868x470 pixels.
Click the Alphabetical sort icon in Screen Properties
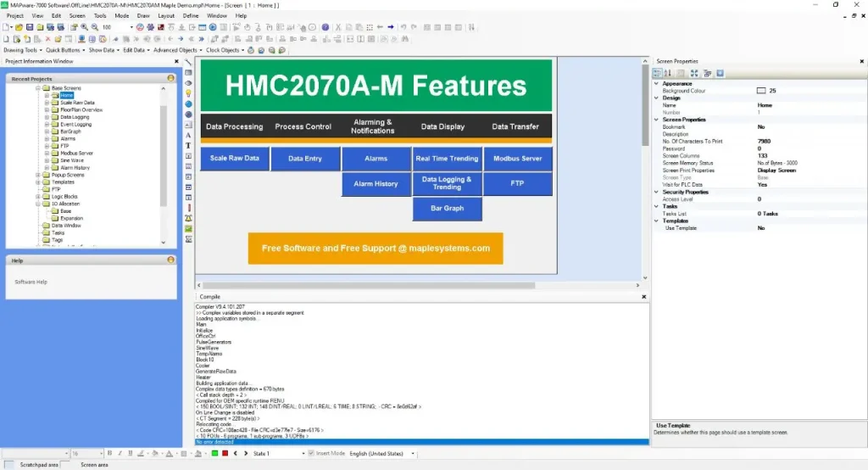[x=668, y=73]
